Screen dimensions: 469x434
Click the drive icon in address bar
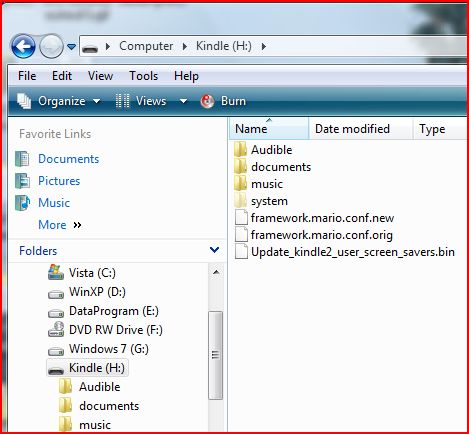pos(90,48)
